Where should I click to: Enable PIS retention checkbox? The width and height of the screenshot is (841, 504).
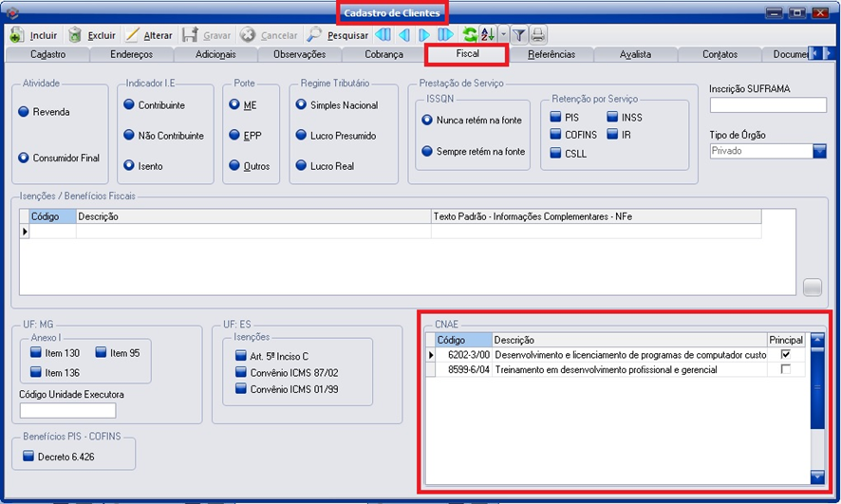[x=557, y=118]
